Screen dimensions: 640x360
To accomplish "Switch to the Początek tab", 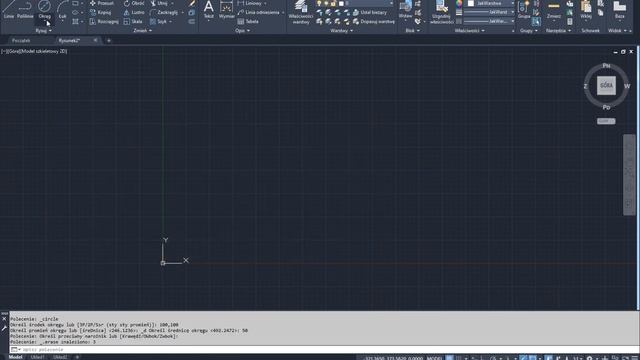I will [21, 40].
